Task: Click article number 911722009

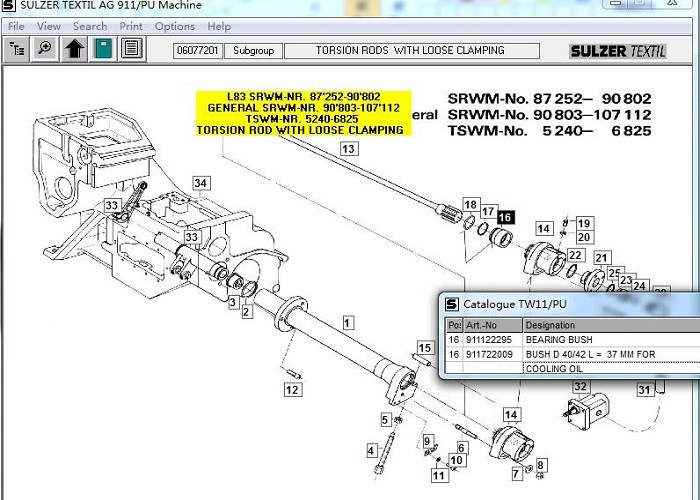Action: pyautogui.click(x=488, y=354)
